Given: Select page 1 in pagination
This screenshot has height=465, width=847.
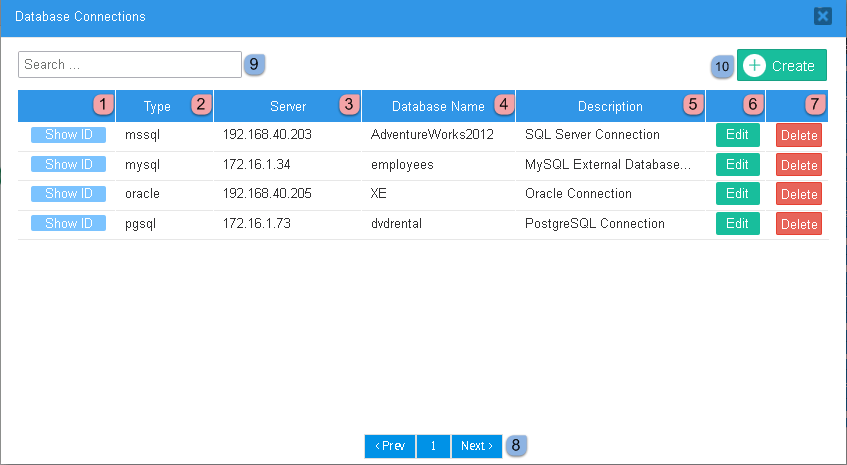Looking at the screenshot, I should pos(433,446).
